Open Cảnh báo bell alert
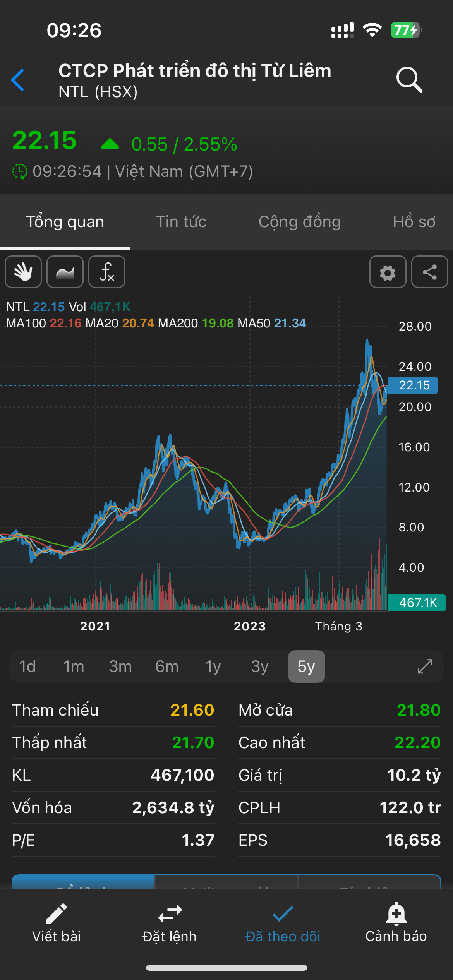453x980 pixels. 396,914
